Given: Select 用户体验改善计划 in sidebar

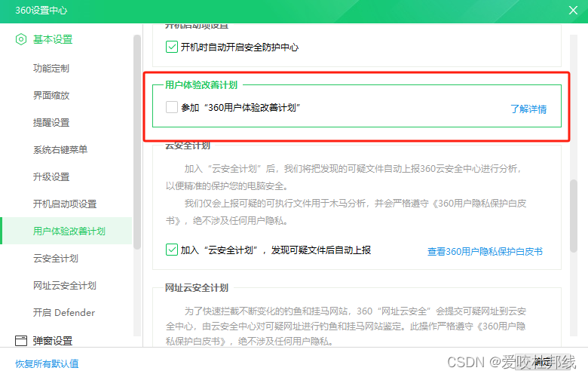Looking at the screenshot, I should (68, 231).
